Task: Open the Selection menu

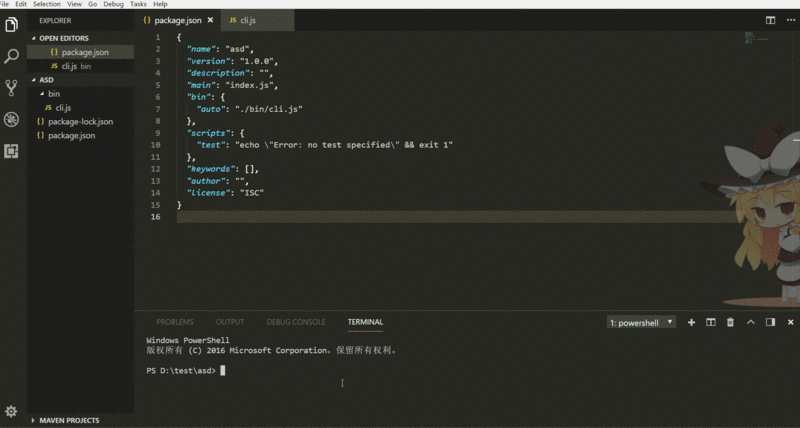Action: [x=47, y=4]
